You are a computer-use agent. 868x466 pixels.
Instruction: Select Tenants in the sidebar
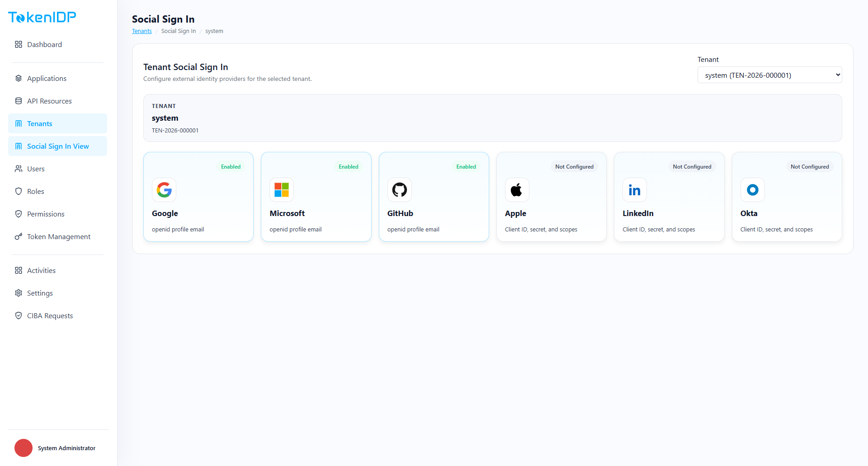(x=57, y=123)
